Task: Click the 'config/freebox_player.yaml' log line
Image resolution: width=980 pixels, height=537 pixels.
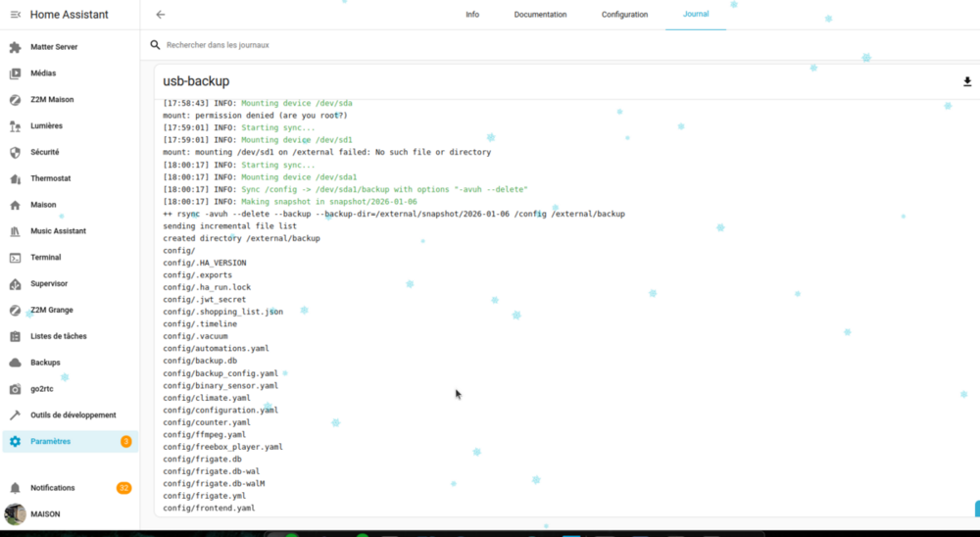Action: click(223, 447)
